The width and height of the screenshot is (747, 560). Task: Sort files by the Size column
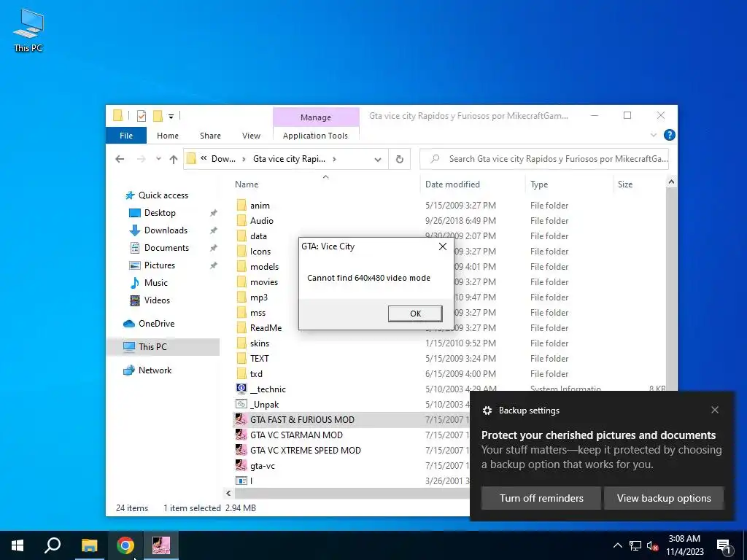625,184
